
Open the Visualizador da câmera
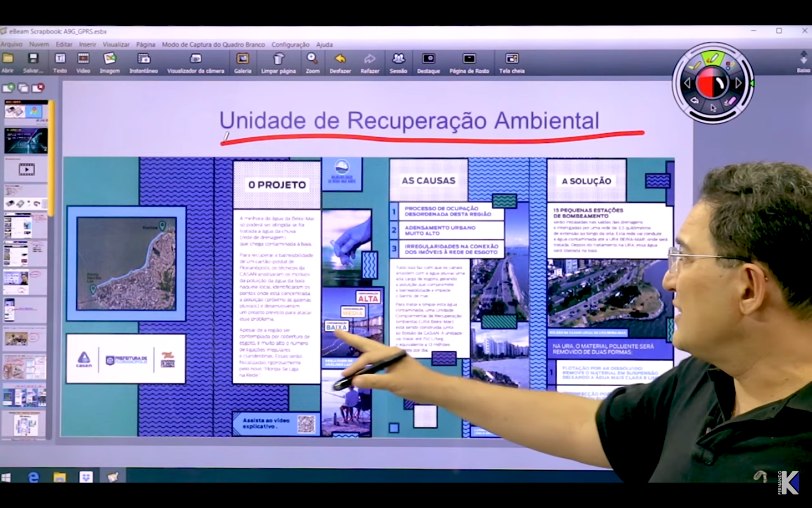pyautogui.click(x=196, y=63)
